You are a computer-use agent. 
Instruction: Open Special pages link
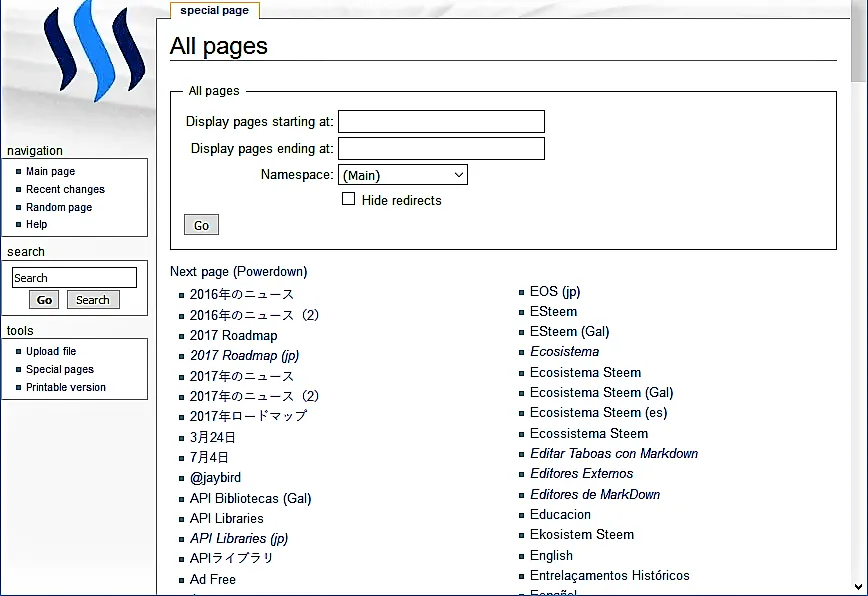point(60,369)
